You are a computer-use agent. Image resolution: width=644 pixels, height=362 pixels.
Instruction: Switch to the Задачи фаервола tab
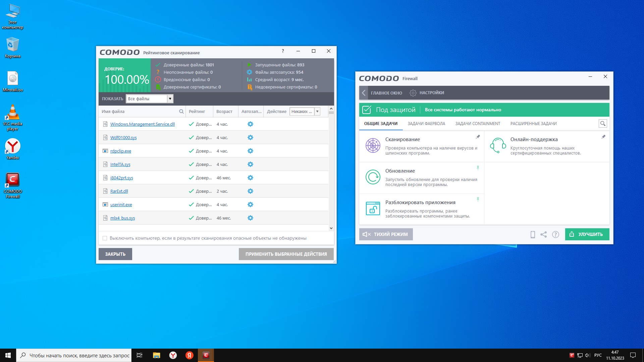426,124
